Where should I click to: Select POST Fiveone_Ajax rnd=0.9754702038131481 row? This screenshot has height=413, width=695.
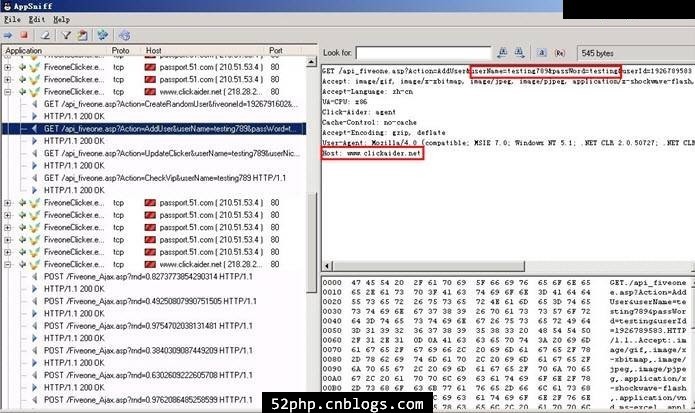pos(148,326)
